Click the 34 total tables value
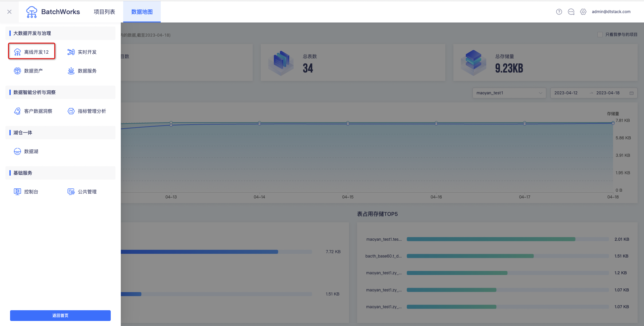644x326 pixels. pos(308,68)
